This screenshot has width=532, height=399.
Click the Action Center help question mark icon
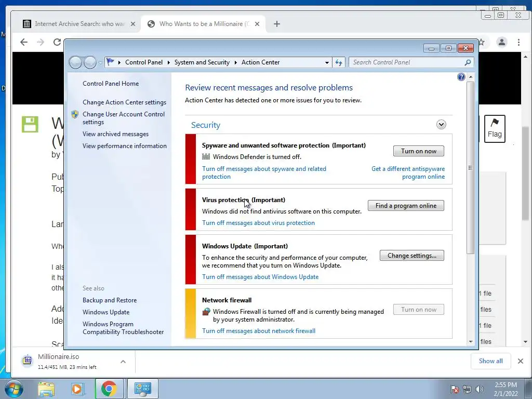[x=461, y=77]
